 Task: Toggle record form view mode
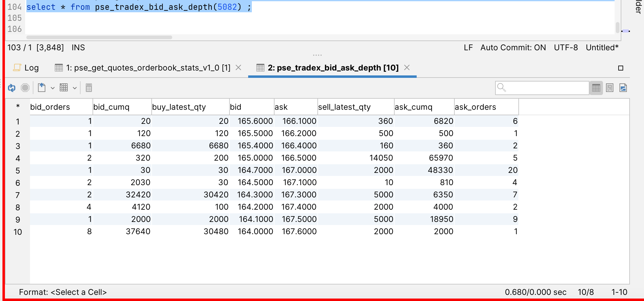tap(610, 88)
